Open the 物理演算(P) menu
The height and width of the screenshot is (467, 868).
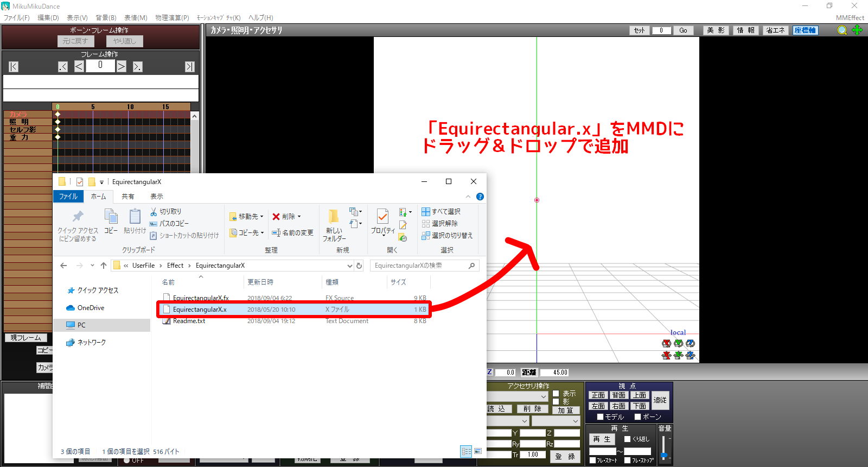(x=173, y=18)
